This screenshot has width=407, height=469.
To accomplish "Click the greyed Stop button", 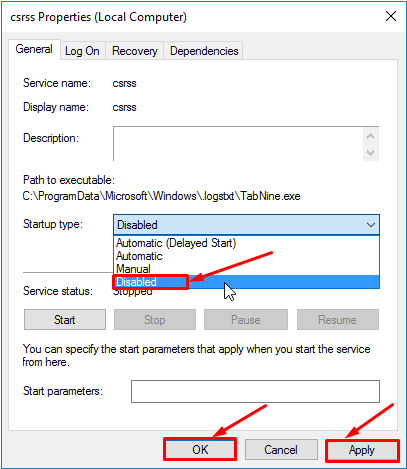I will pyautogui.click(x=155, y=320).
